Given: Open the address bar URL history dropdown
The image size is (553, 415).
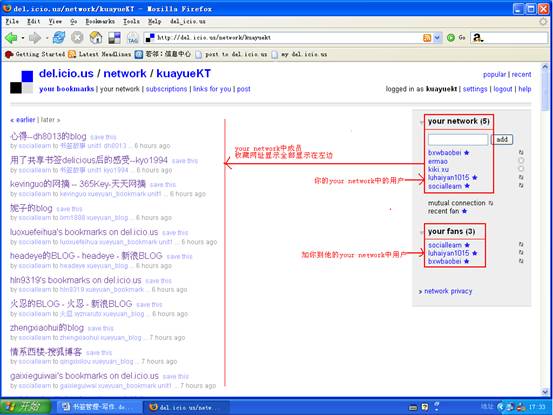Looking at the screenshot, I should click(437, 38).
